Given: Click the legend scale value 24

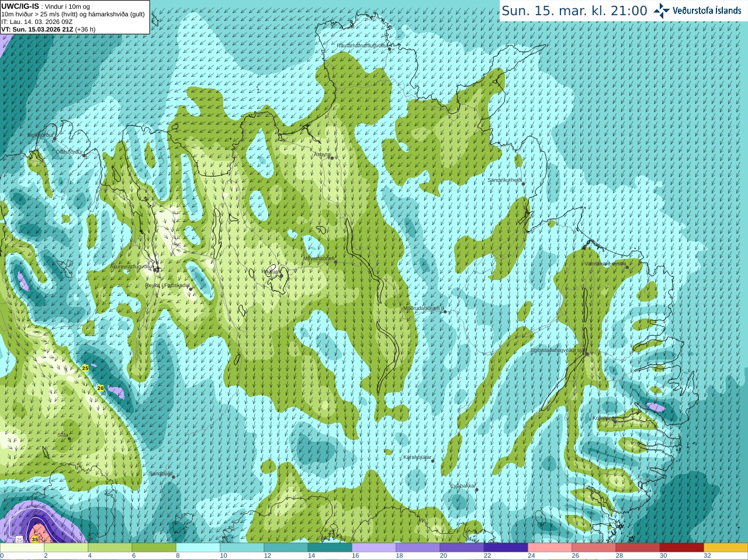Looking at the screenshot, I should point(531,556).
